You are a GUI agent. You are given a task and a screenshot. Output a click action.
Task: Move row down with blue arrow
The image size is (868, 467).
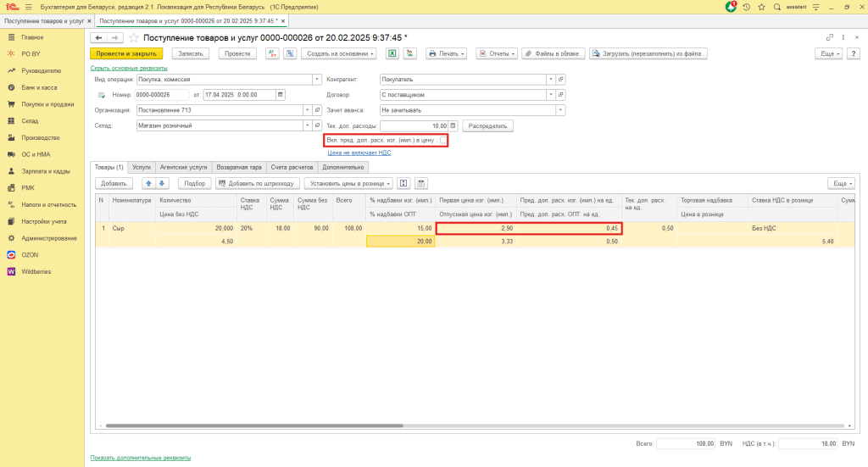(x=162, y=183)
